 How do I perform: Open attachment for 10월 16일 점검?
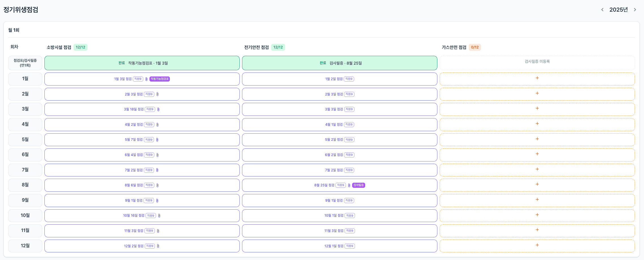click(x=159, y=216)
